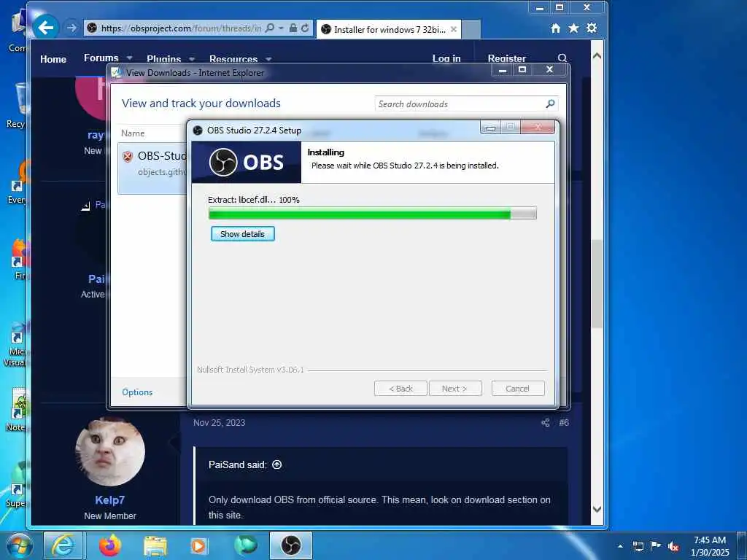Click the Internet Explorer back arrow
747x560 pixels.
click(x=46, y=28)
